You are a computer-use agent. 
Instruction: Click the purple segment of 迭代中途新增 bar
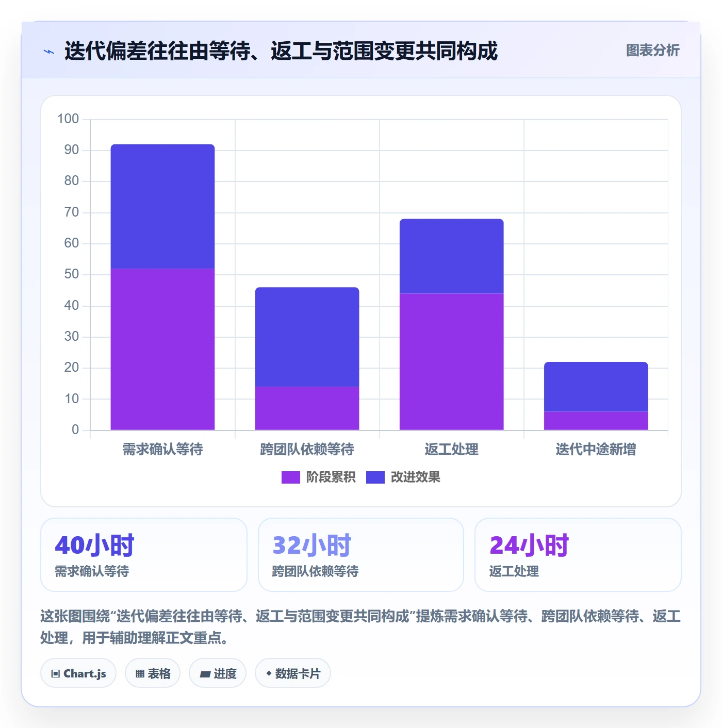pos(596,421)
